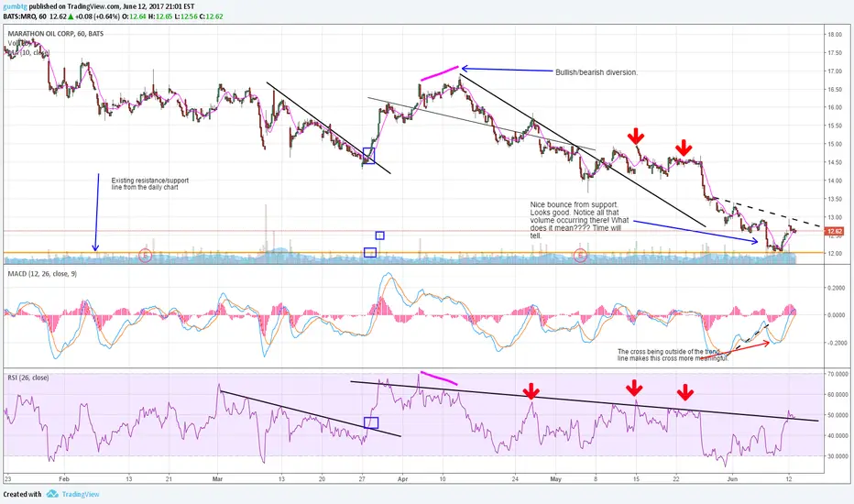
Task: Click the 'May' date axis label
Action: 555,479
